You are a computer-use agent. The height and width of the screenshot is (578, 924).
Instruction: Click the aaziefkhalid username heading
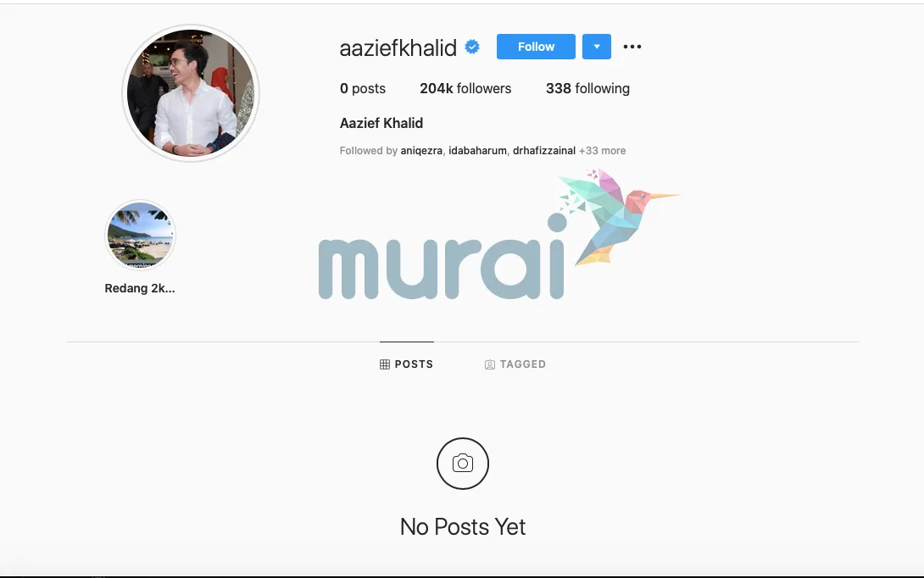[x=398, y=47]
